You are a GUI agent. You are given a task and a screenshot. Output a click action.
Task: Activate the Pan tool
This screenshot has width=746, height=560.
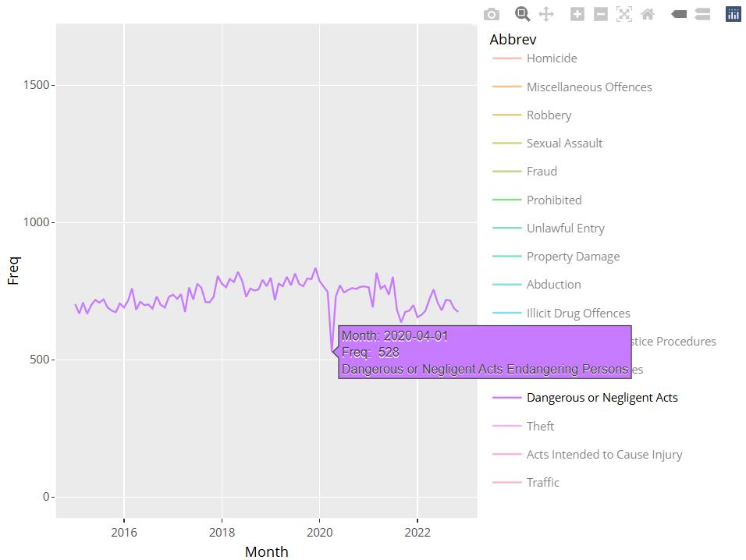tap(546, 14)
